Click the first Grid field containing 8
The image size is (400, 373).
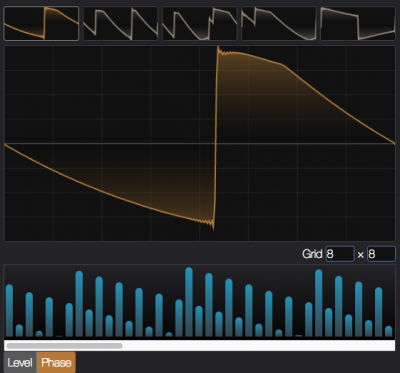coord(340,254)
